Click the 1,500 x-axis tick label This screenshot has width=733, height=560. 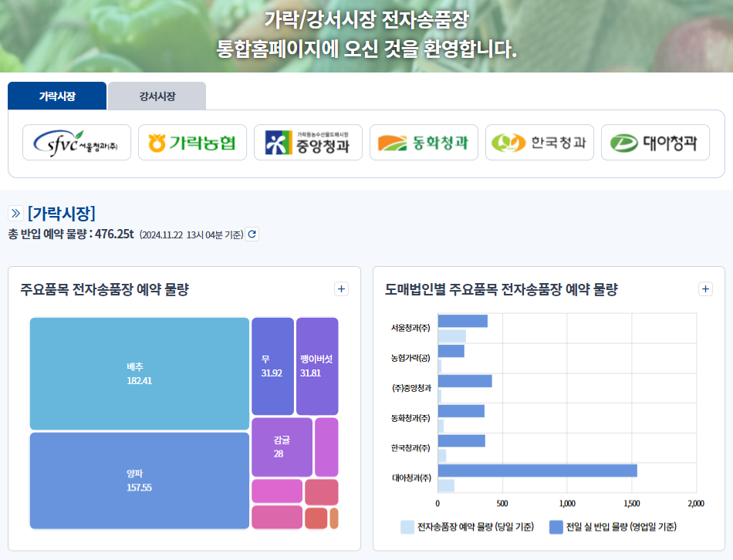pos(632,504)
